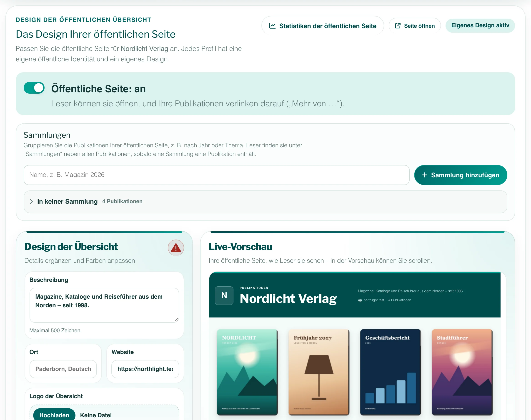Image resolution: width=531 pixels, height=420 pixels.
Task: Click the red warning icon beside Design der Übersicht
Action: pos(176,248)
